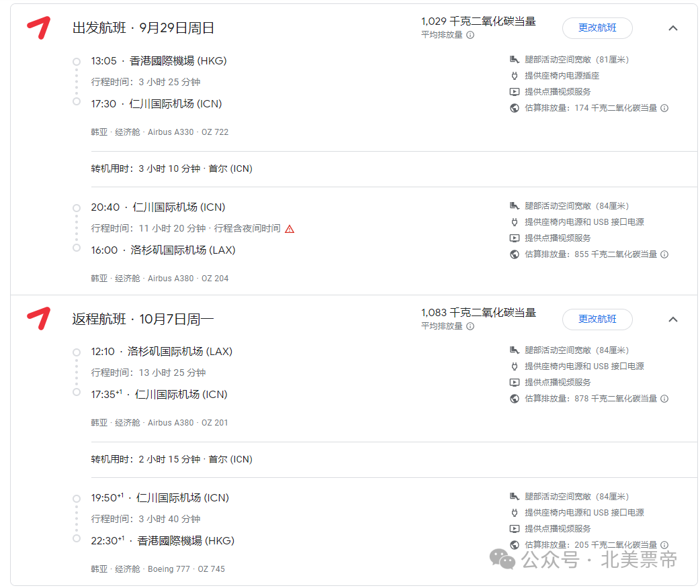
Task: Click the Asiana logo beside 出发航班
Action: tap(39, 28)
